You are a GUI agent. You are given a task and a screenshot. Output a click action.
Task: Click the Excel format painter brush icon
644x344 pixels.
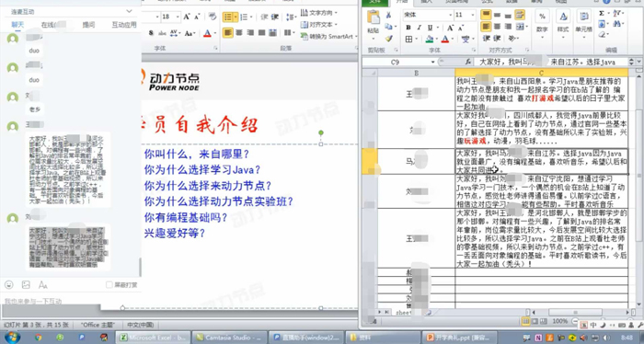(x=388, y=39)
